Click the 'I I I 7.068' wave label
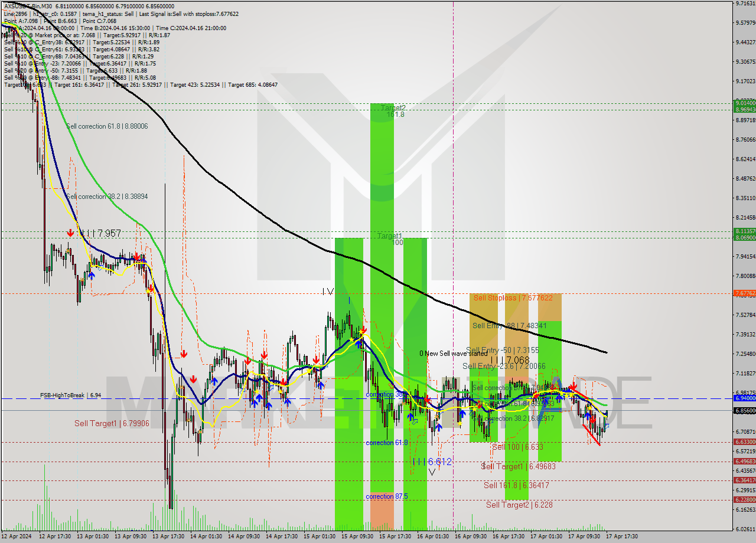Image resolution: width=756 pixels, height=543 pixels. [510, 360]
